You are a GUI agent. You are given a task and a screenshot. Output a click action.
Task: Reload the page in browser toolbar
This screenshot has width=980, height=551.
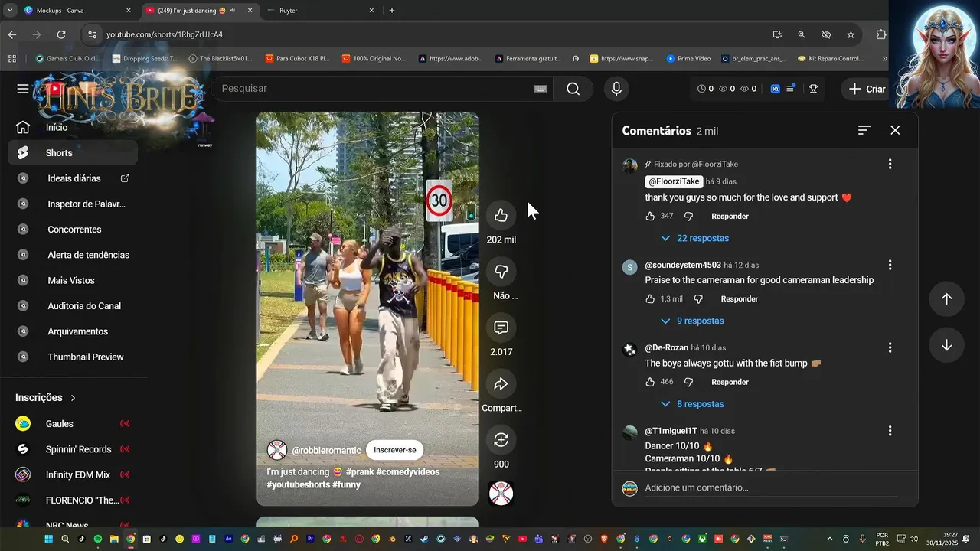tap(61, 34)
